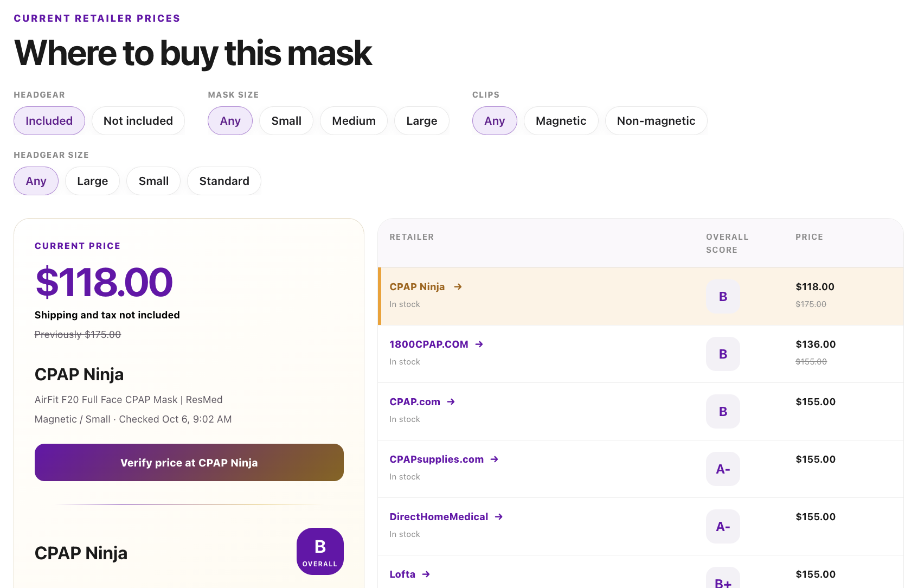
Task: Click the arrow icon next to CPAP Ninja
Action: point(458,286)
